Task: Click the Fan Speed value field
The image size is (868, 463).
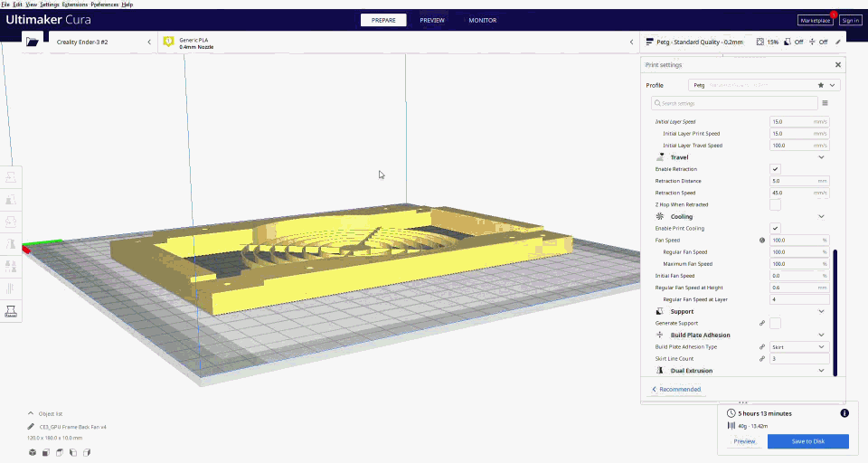Action: tap(799, 241)
